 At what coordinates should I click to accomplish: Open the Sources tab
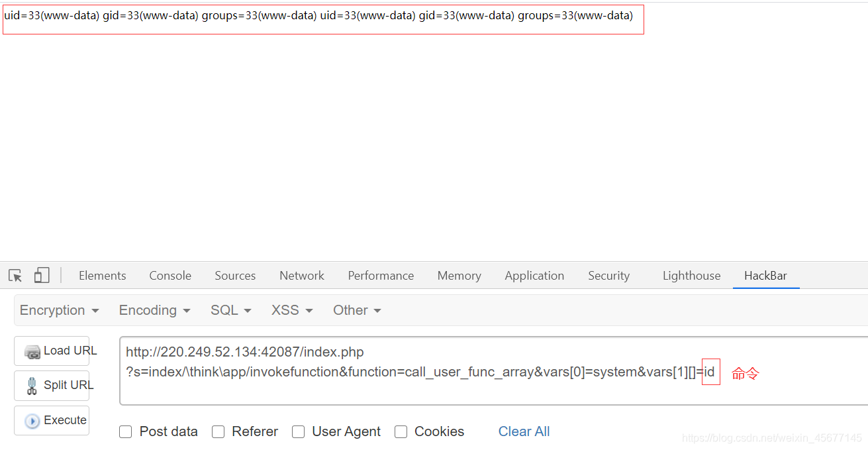235,276
